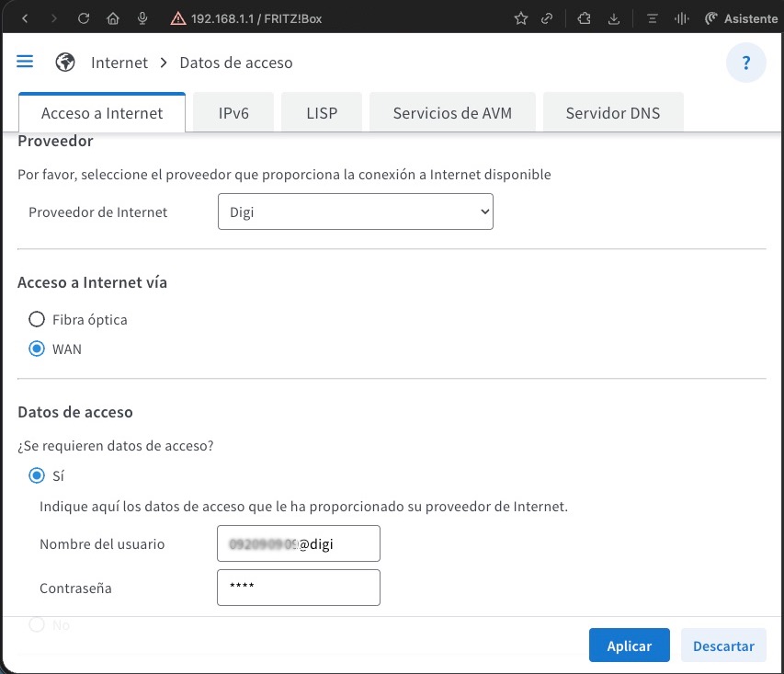Bookmark this page with the star icon

click(x=521, y=19)
